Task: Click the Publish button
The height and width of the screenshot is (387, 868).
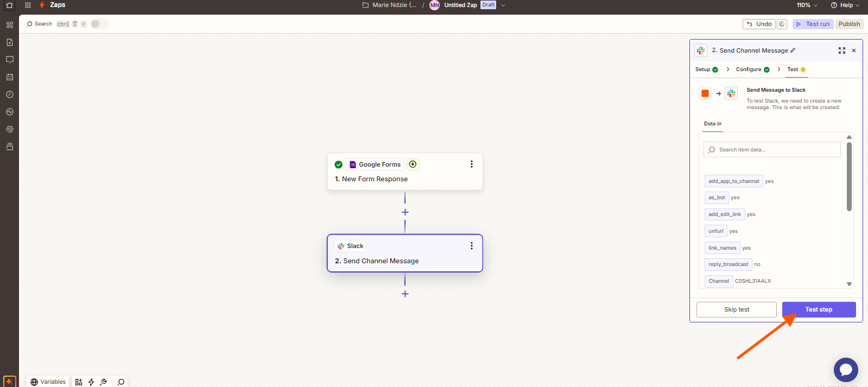Action: (x=849, y=24)
